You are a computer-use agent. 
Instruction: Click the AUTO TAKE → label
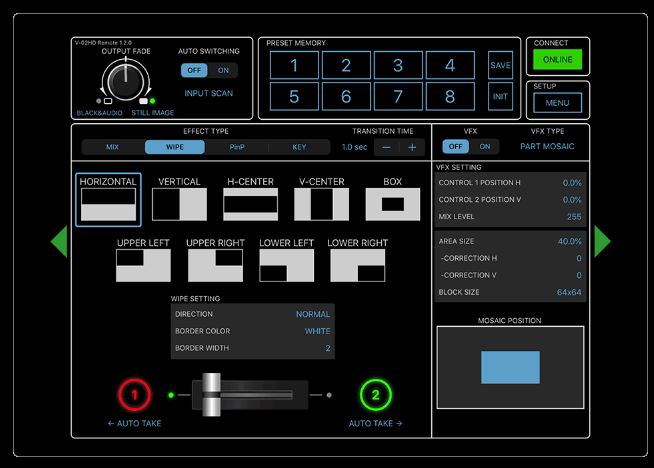click(x=375, y=423)
